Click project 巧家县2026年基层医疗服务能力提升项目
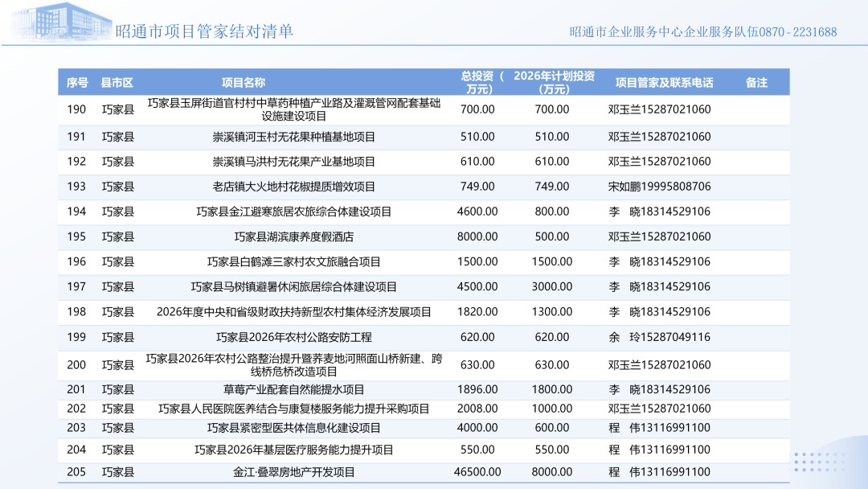Screen dimensions: 868x489 coord(294,450)
